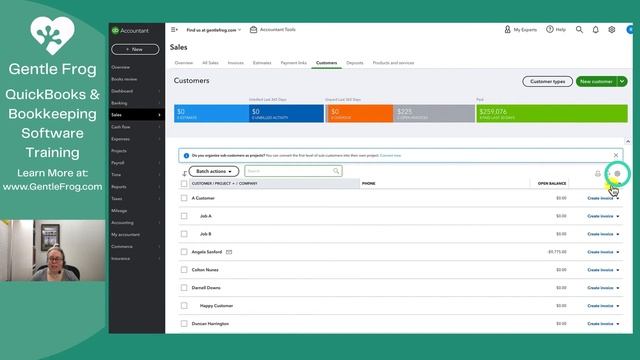This screenshot has width=640, height=360.
Task: Filter by the orange Overdue money bar segment
Action: pyautogui.click(x=359, y=113)
